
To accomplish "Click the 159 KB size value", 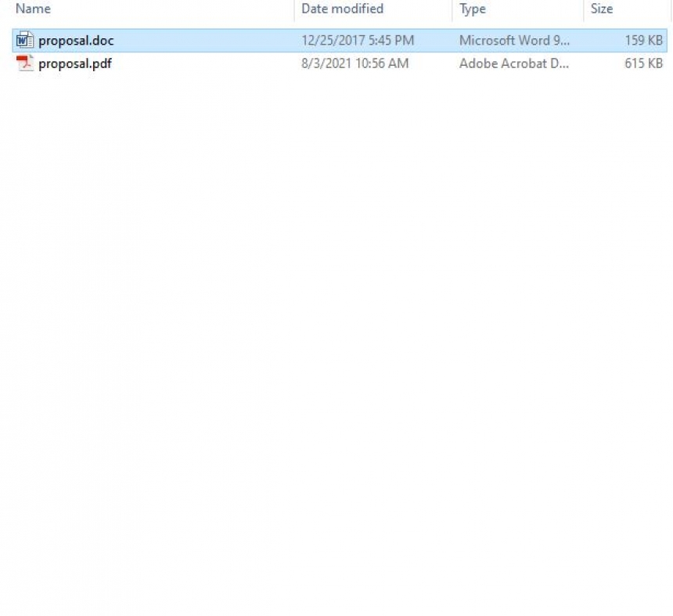I will 644,41.
